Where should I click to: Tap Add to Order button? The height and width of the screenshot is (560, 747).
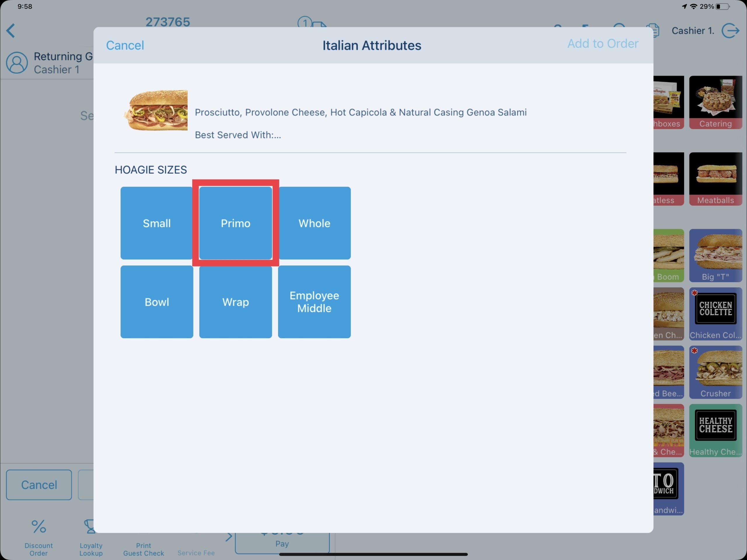pos(602,43)
